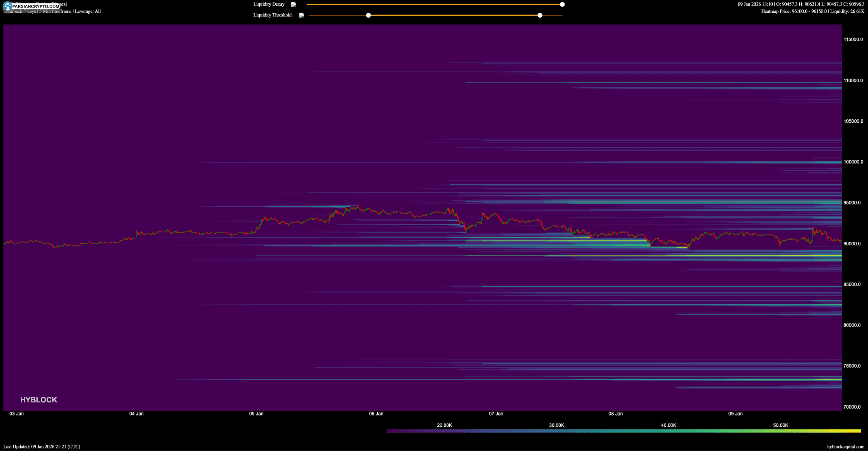Click the '115000.0' price axis label
868x451 pixels.
click(x=853, y=39)
